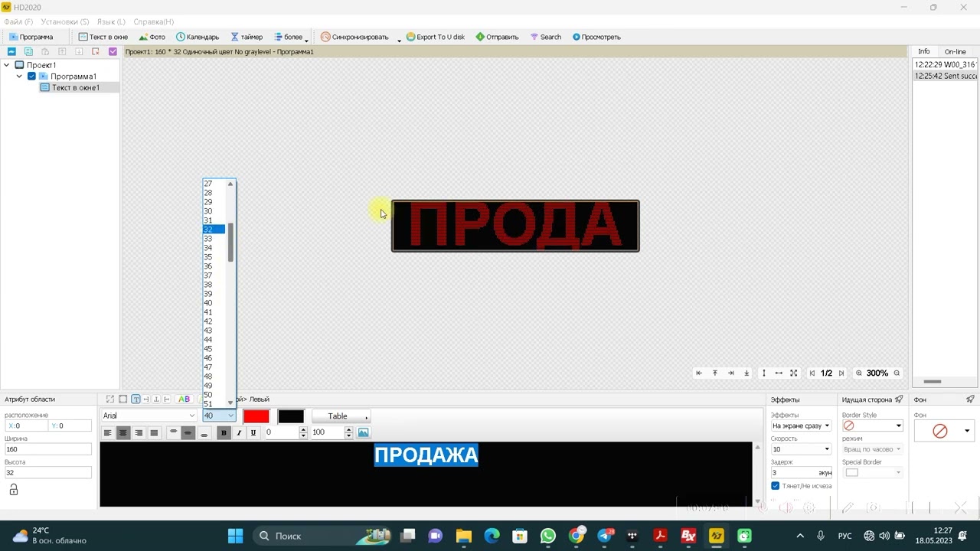980x551 pixels.
Task: Pick the red text color swatch
Action: click(256, 416)
